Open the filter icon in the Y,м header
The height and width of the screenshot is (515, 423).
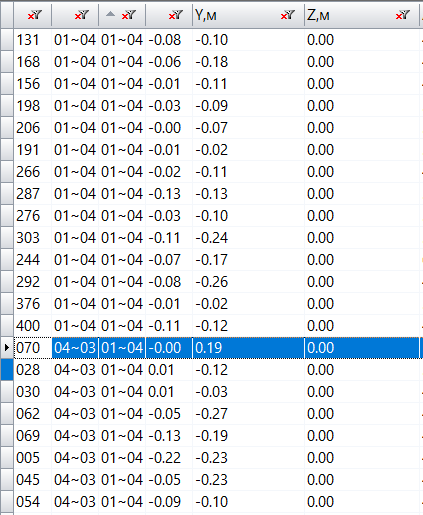[288, 15]
